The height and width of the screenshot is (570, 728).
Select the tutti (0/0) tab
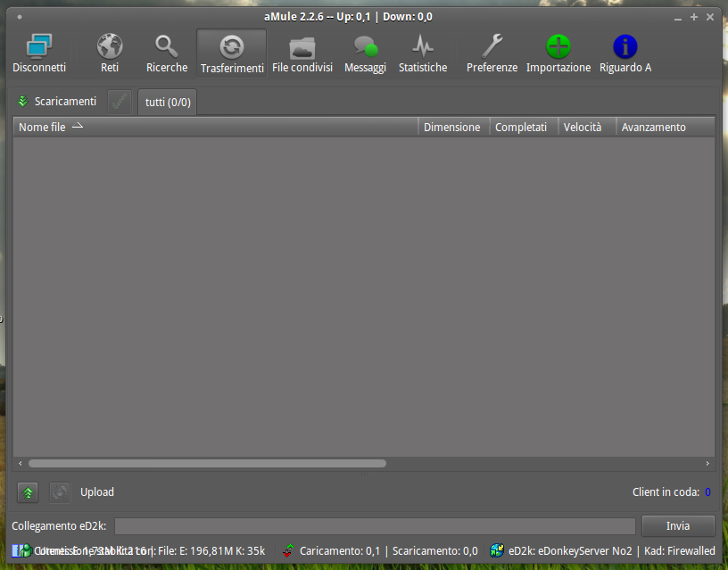pyautogui.click(x=168, y=102)
